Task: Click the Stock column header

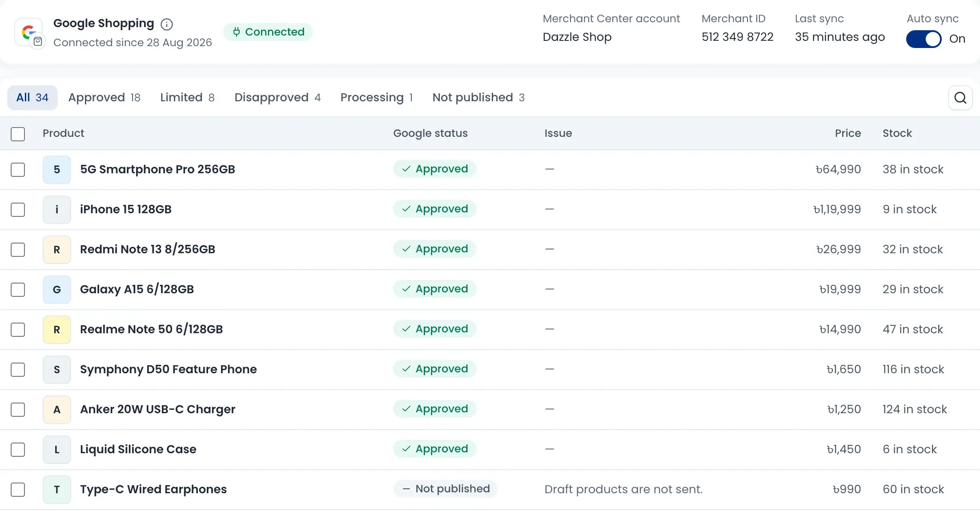Action: [897, 133]
